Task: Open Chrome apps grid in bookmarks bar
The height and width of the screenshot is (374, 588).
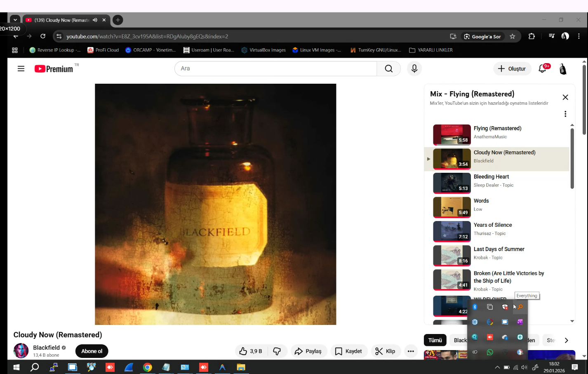Action: (15, 50)
